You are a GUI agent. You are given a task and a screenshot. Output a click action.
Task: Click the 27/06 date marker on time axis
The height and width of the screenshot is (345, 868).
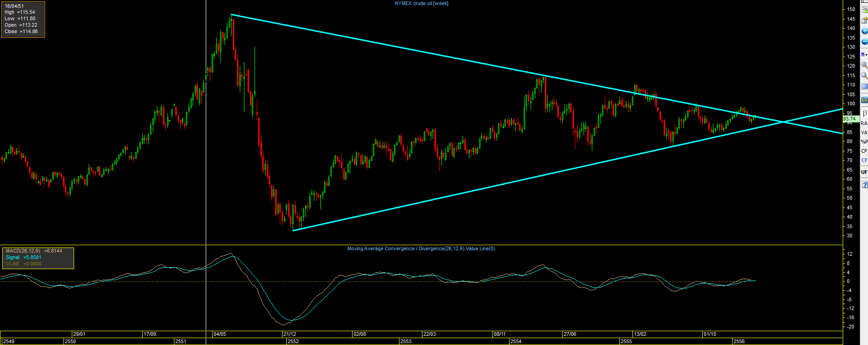click(570, 334)
